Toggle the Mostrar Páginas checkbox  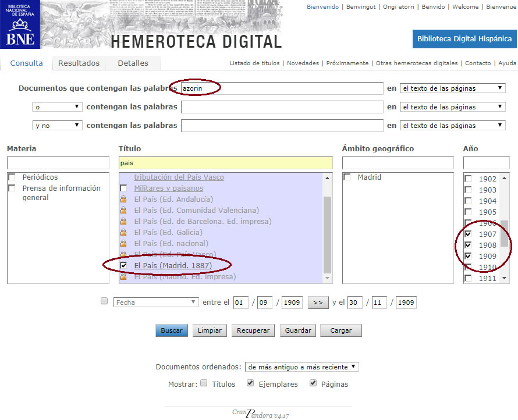(x=313, y=383)
